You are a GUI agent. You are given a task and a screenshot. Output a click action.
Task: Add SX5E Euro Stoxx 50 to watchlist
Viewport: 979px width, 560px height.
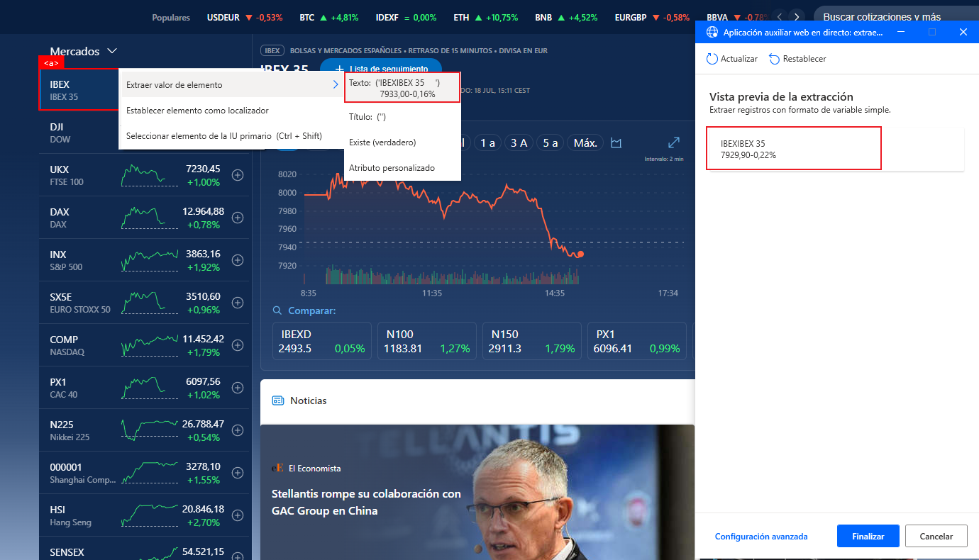pyautogui.click(x=238, y=303)
